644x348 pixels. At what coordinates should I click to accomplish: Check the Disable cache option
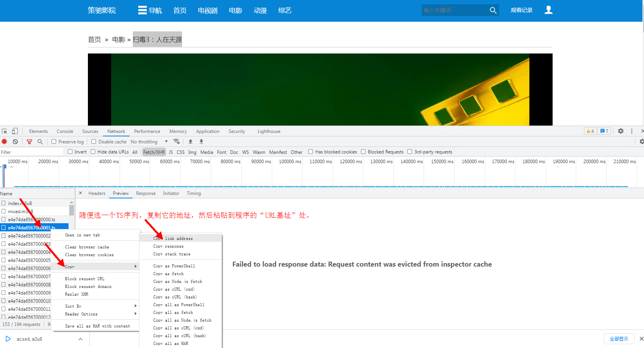94,142
